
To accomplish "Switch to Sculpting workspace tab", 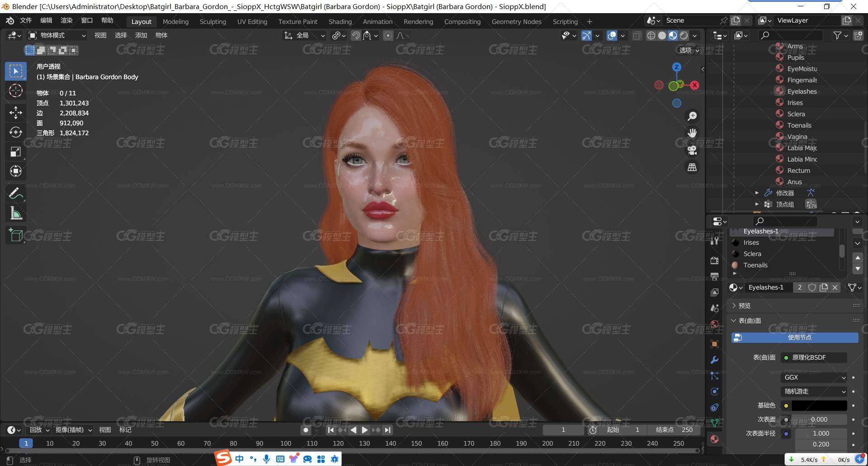I will [x=213, y=22].
